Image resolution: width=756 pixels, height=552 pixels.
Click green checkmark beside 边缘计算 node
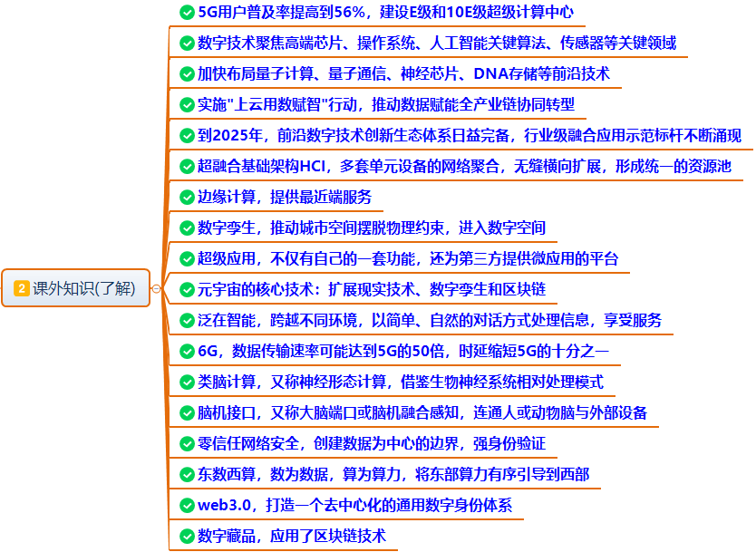187,198
